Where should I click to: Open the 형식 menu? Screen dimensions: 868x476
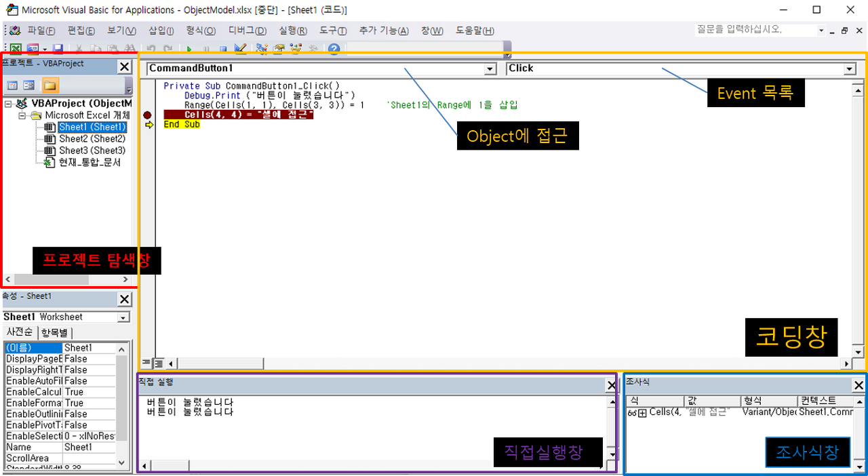[201, 31]
